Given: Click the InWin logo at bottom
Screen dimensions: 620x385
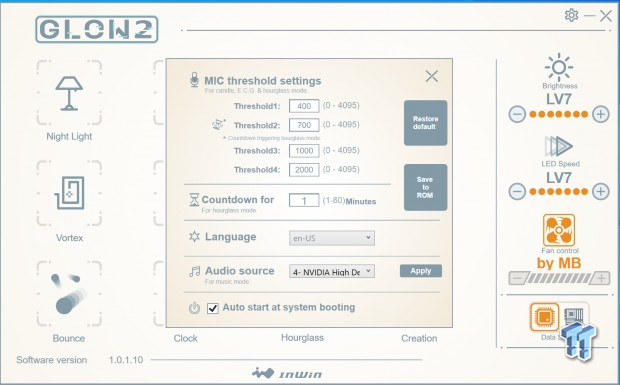Looking at the screenshot, I should pos(287,373).
